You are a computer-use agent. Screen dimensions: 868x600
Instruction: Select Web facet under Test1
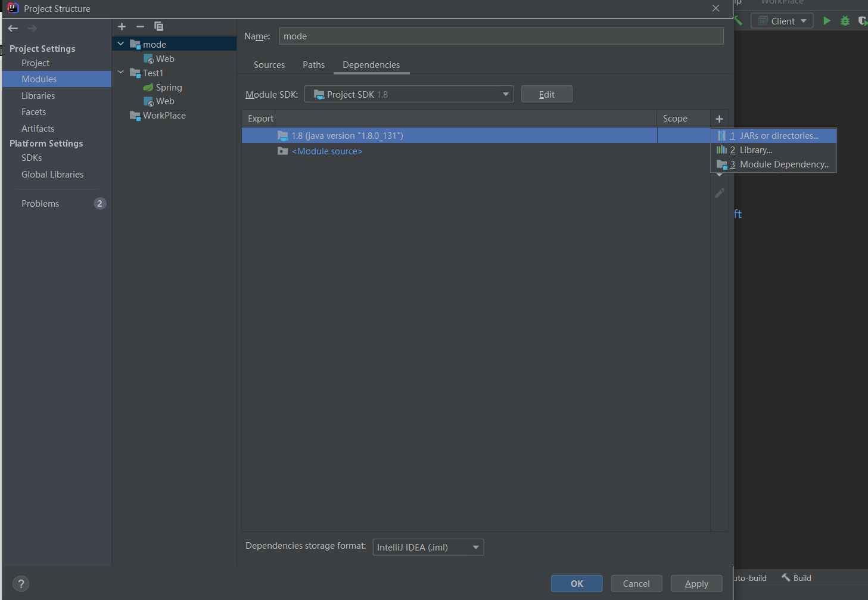click(165, 101)
